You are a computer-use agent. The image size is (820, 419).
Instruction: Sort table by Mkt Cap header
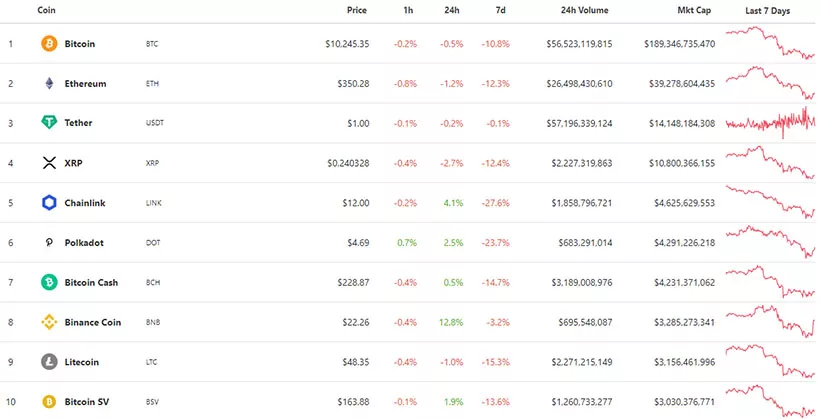pyautogui.click(x=696, y=10)
